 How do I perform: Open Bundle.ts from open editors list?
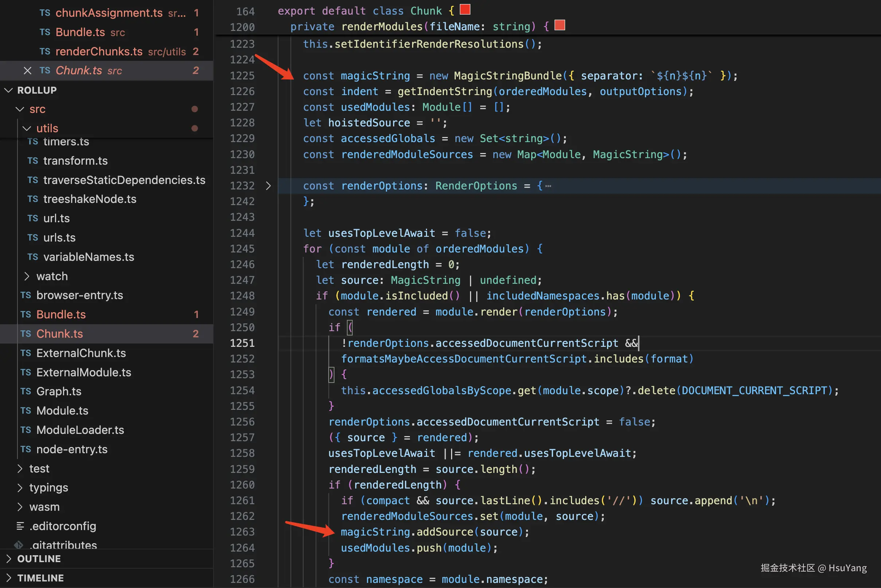(x=80, y=32)
